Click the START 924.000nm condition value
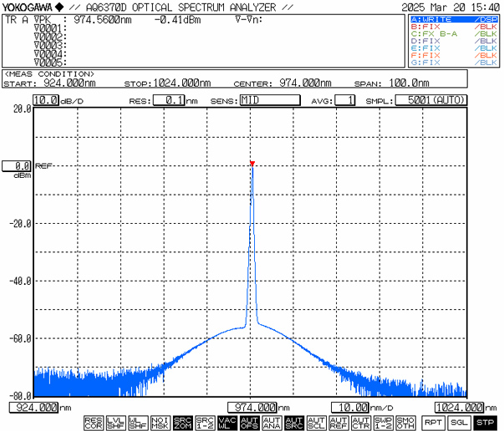Viewport: 504px width, 431px height. click(x=69, y=84)
